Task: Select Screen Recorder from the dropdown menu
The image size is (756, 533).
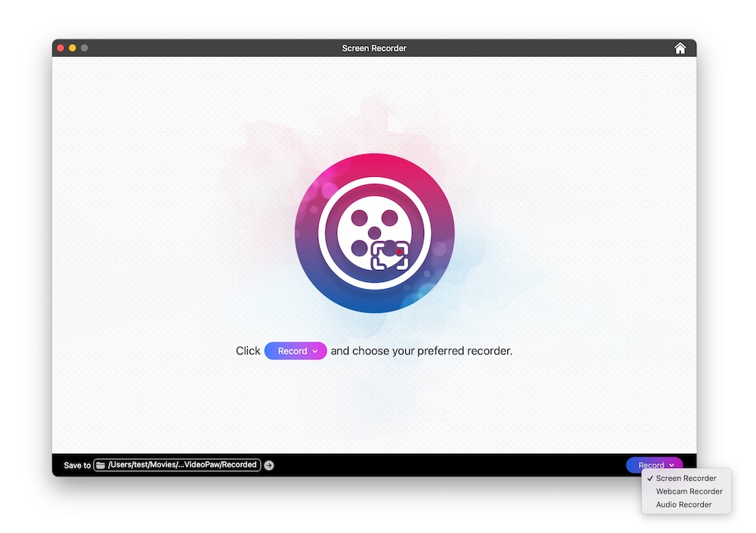Action: pyautogui.click(x=686, y=479)
